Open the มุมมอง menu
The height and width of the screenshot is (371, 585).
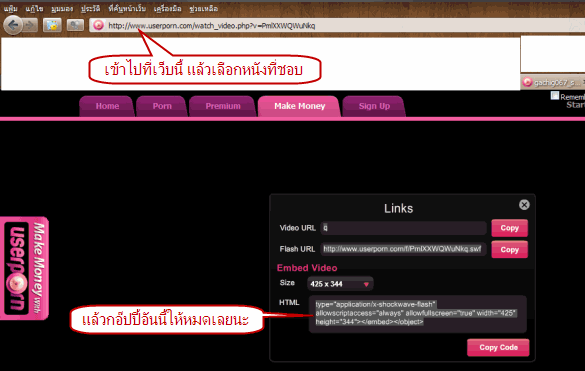[x=62, y=9]
